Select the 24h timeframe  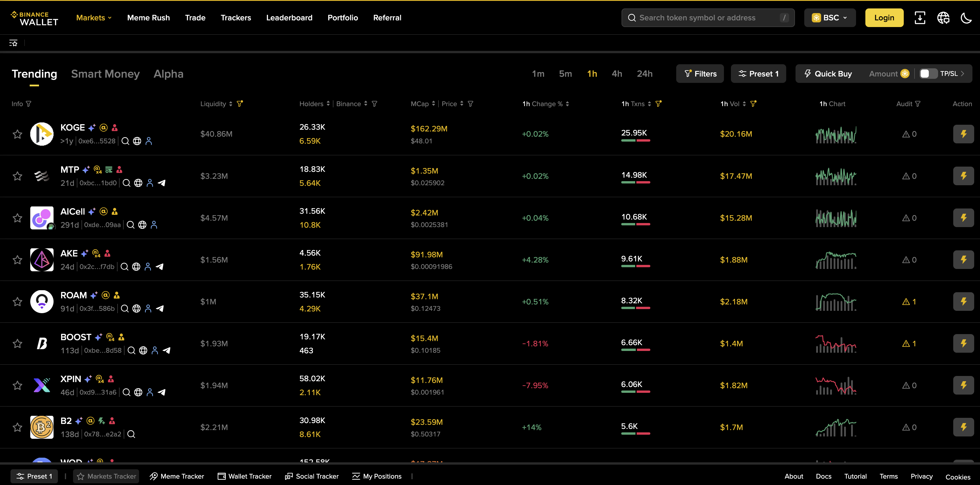(x=645, y=74)
